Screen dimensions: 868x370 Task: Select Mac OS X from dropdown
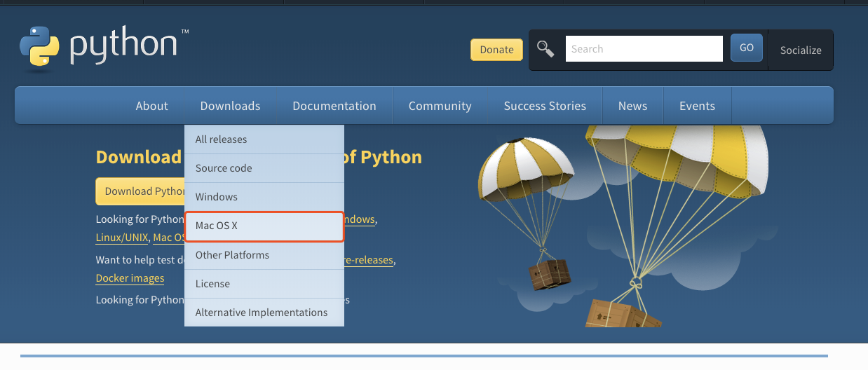point(264,226)
